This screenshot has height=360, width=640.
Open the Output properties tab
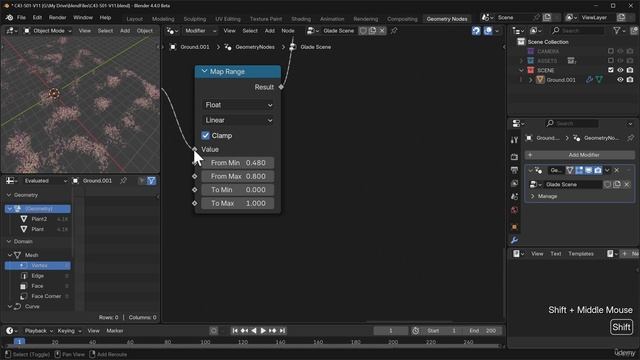coord(514,170)
